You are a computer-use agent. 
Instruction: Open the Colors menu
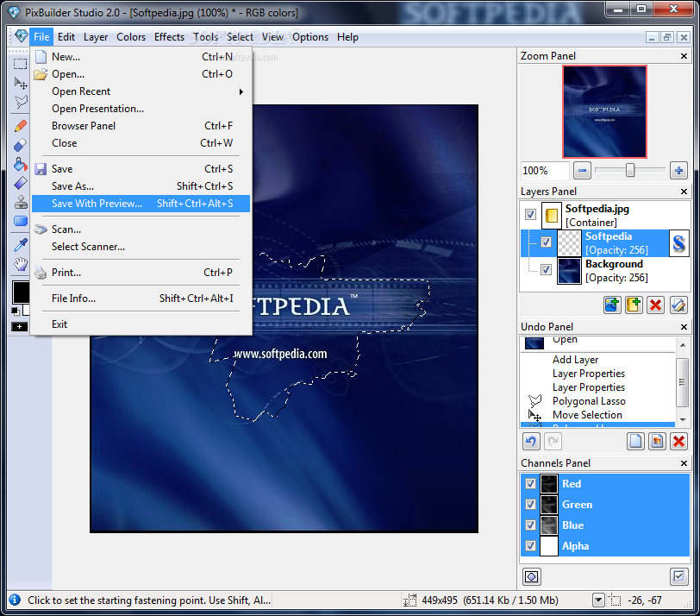click(131, 37)
